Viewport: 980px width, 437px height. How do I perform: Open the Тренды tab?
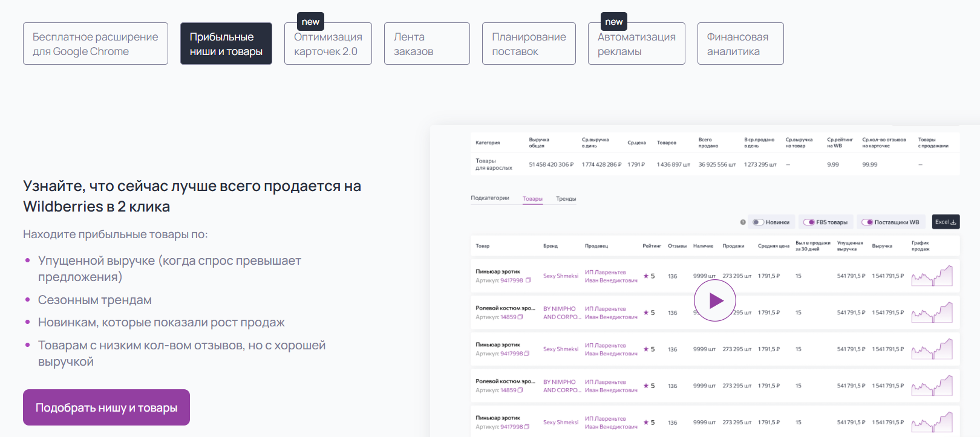coord(566,199)
